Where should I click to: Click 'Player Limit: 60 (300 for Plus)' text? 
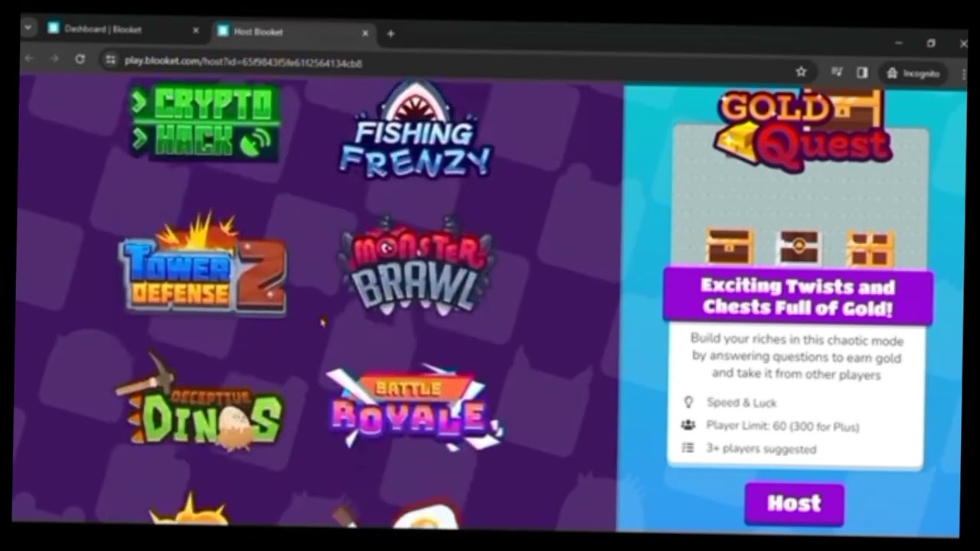point(782,426)
